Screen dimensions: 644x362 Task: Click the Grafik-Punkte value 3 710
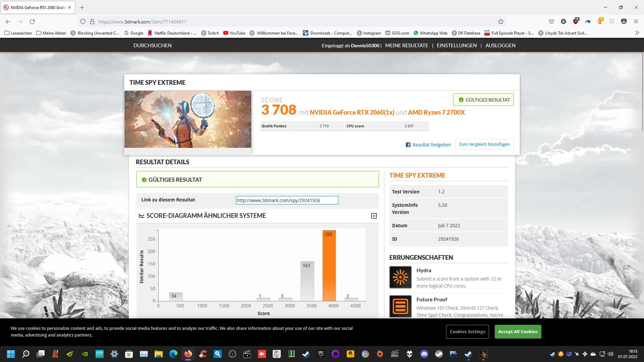pos(324,126)
